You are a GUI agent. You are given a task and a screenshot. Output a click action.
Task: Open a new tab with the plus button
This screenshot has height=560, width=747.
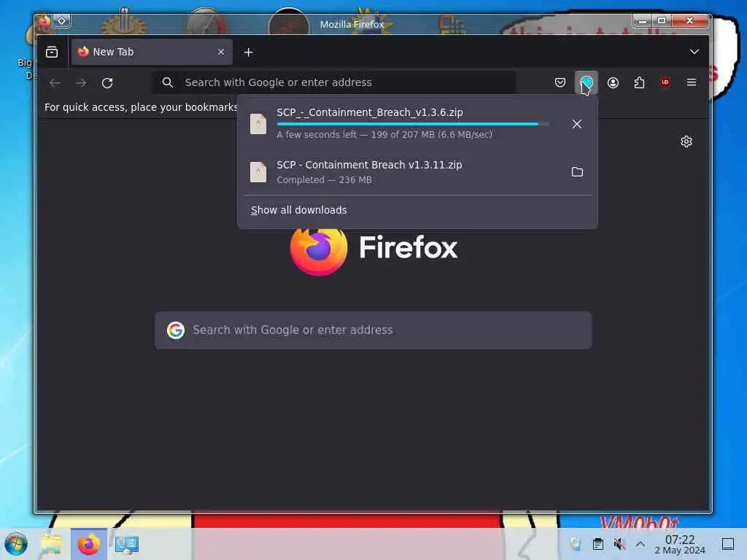tap(248, 52)
